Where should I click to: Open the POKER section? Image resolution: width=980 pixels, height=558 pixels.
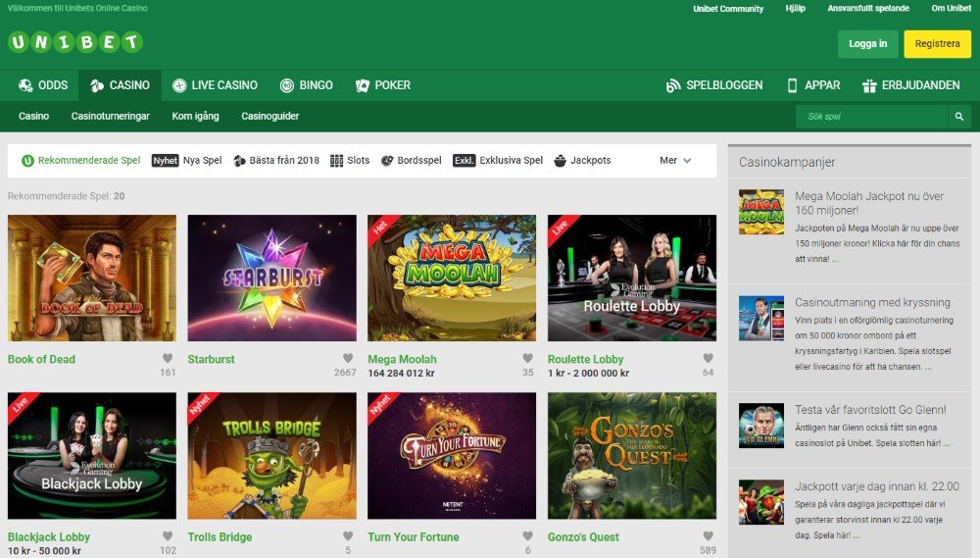(x=382, y=85)
